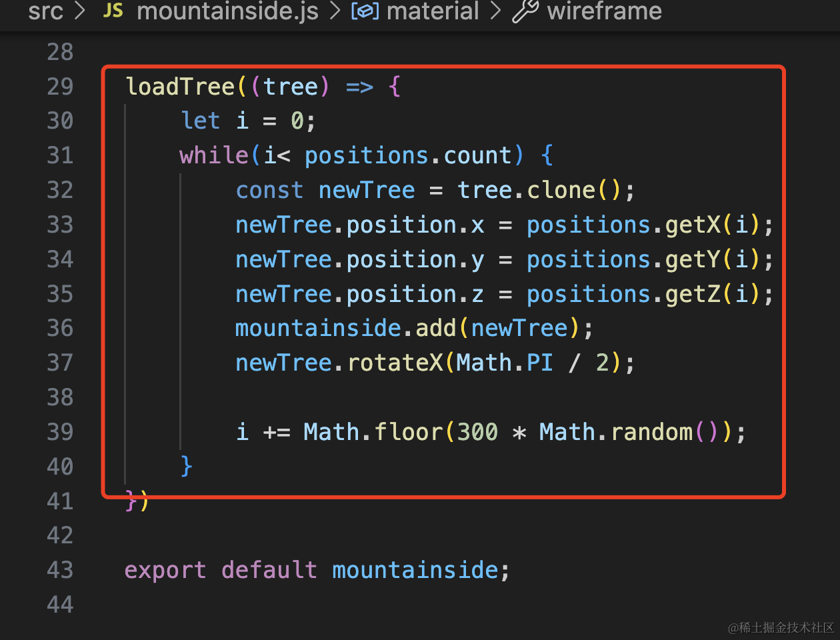Click the tree parameter on line 29
The height and width of the screenshot is (640, 840).
pyautogui.click(x=291, y=87)
